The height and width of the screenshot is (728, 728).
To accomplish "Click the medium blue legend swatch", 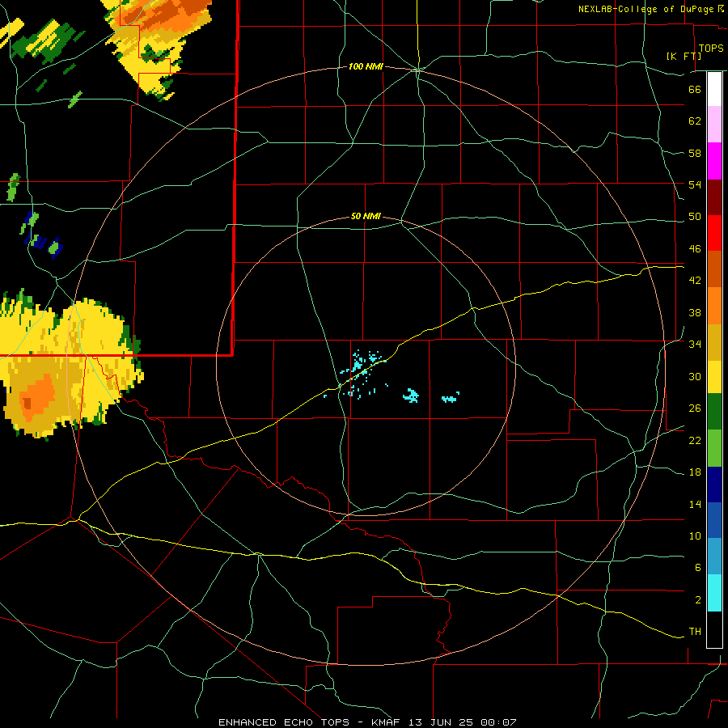I will tap(714, 520).
